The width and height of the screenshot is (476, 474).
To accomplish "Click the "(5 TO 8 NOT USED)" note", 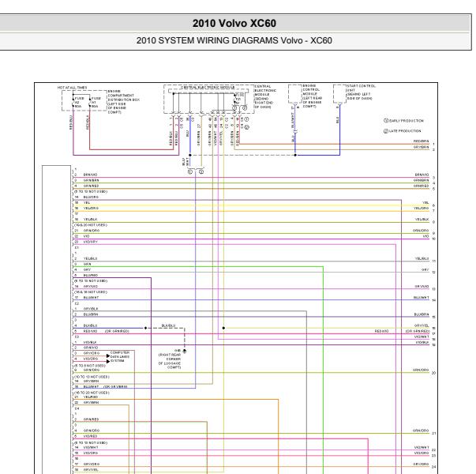I will (90, 366).
